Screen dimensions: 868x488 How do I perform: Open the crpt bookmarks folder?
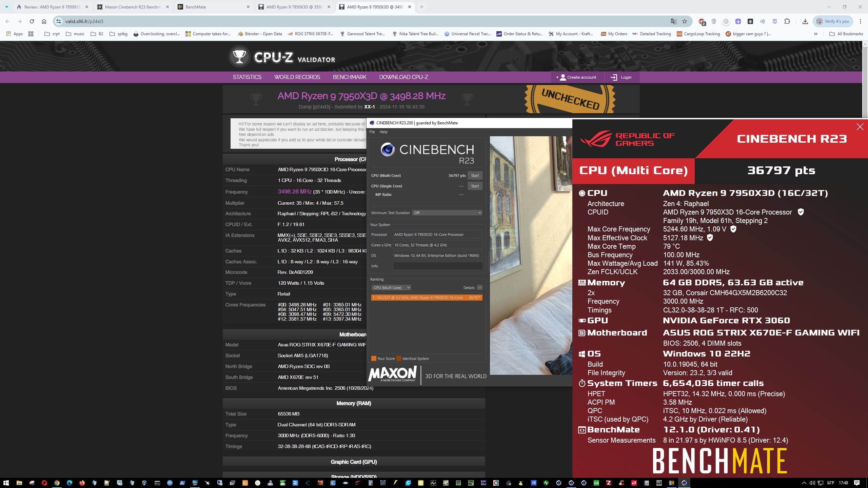coord(52,34)
